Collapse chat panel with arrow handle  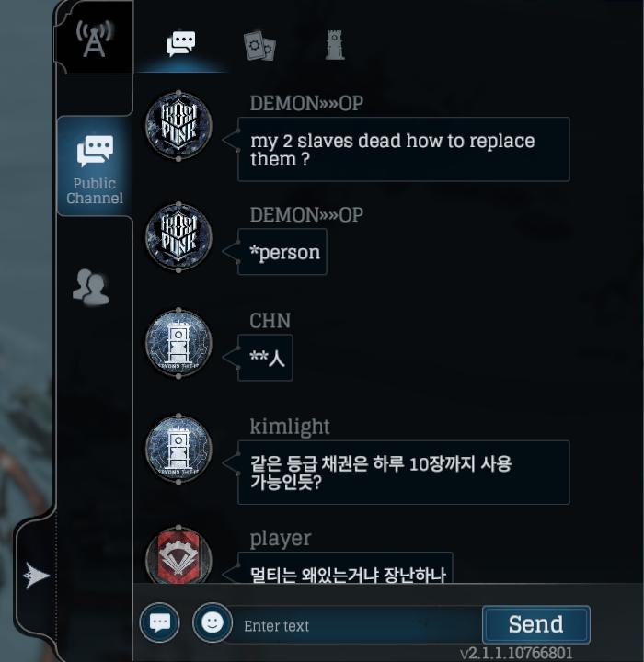click(x=37, y=575)
